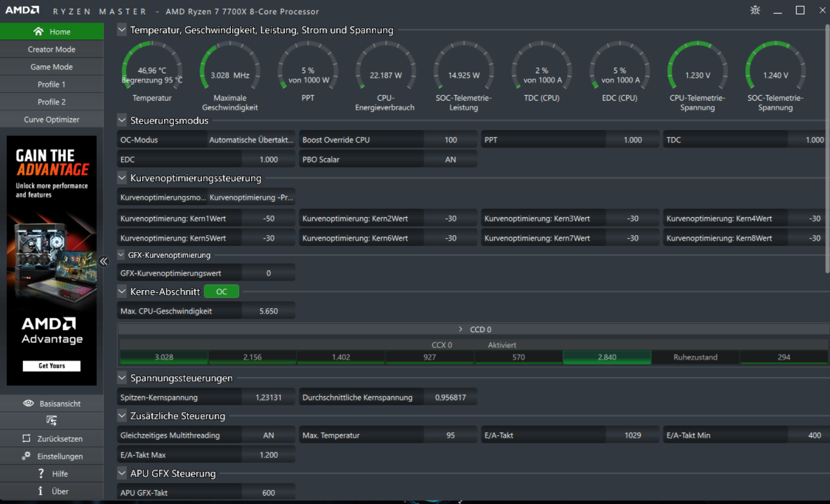Toggle Gleichzeitiges Multithreading AN value

pos(268,435)
